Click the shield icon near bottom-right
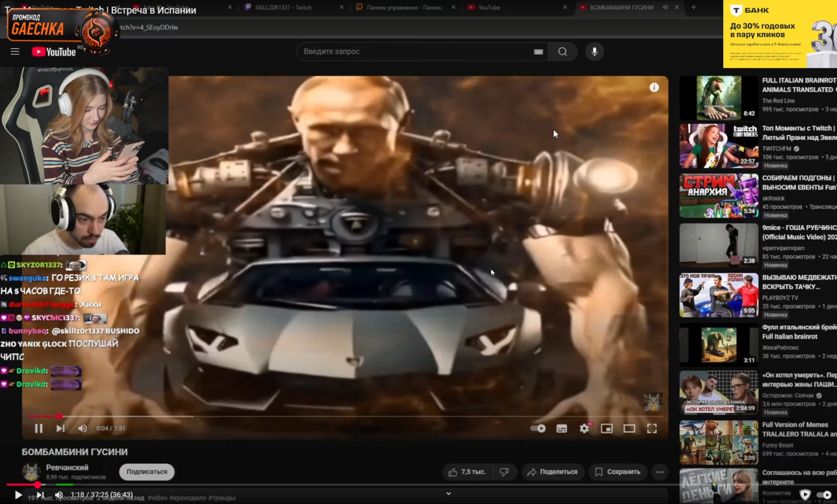Image resolution: width=837 pixels, height=504 pixels. [805, 495]
